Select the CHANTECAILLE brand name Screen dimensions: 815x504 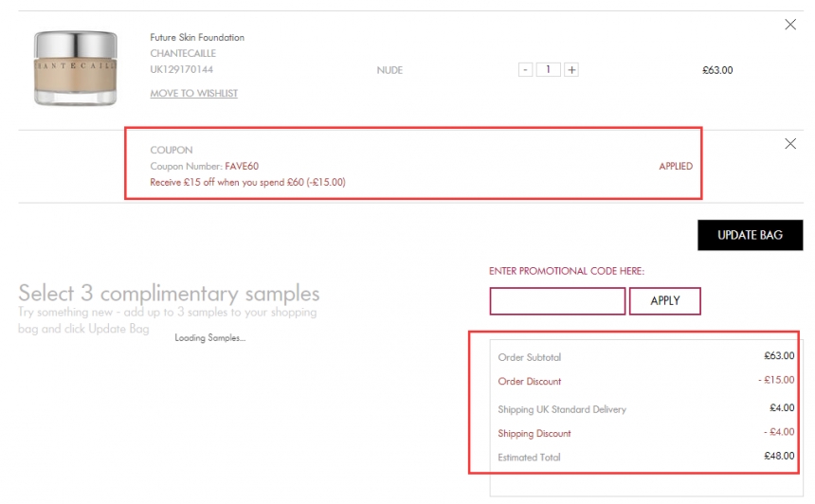click(183, 53)
